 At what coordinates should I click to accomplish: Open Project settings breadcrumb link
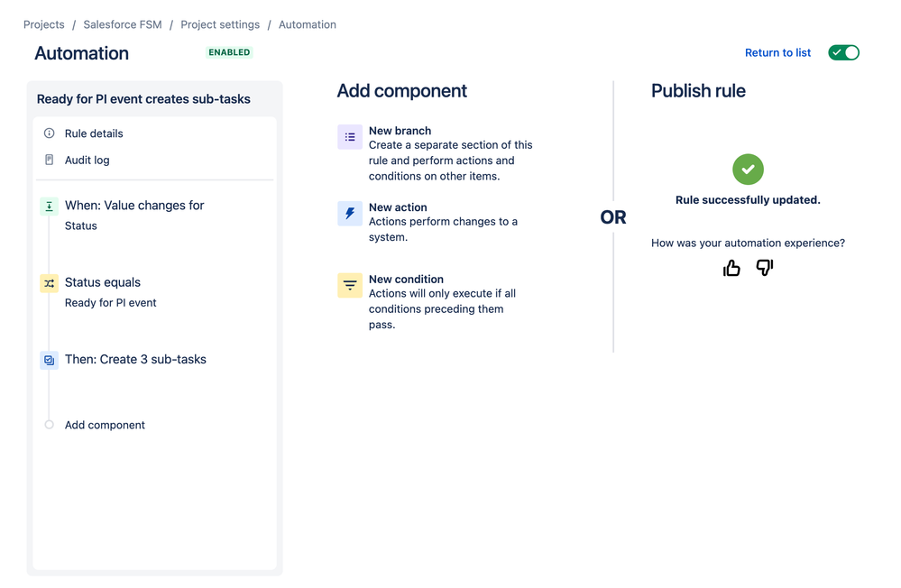220,24
